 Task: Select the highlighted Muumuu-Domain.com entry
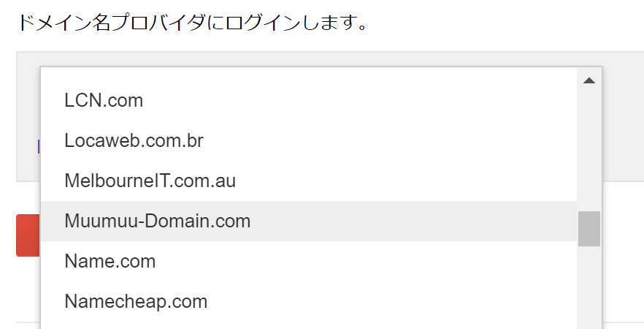click(x=157, y=221)
